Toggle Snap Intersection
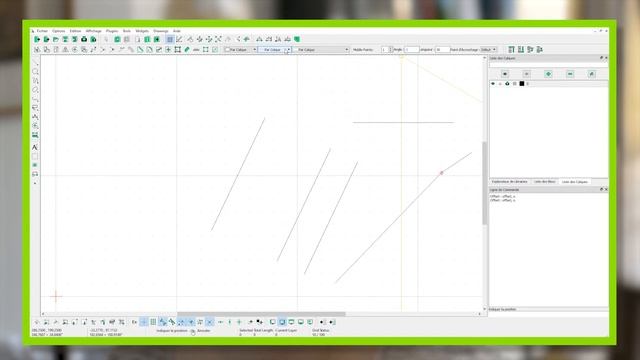 coord(209,322)
